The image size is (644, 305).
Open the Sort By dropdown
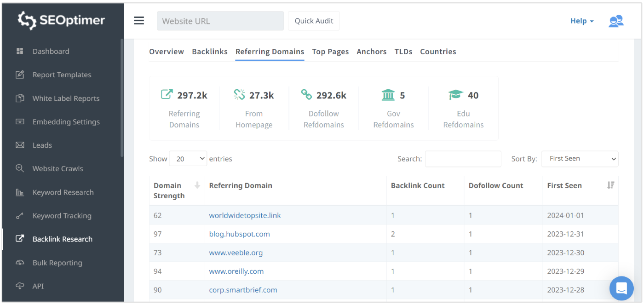580,159
